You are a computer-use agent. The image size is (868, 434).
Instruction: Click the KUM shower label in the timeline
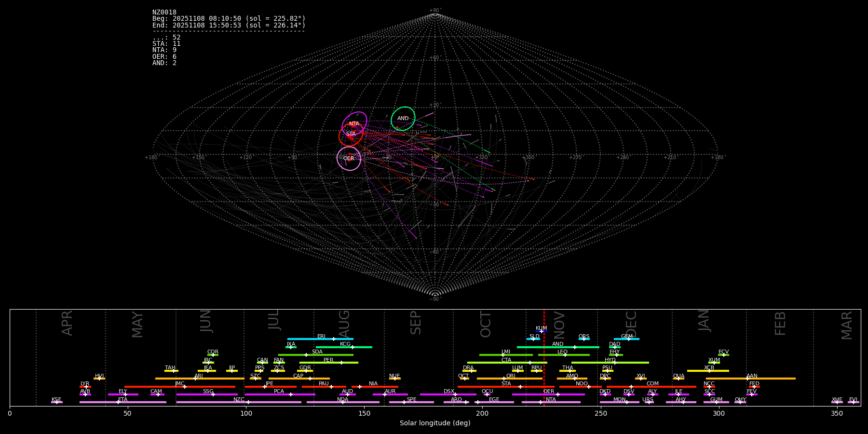(542, 328)
